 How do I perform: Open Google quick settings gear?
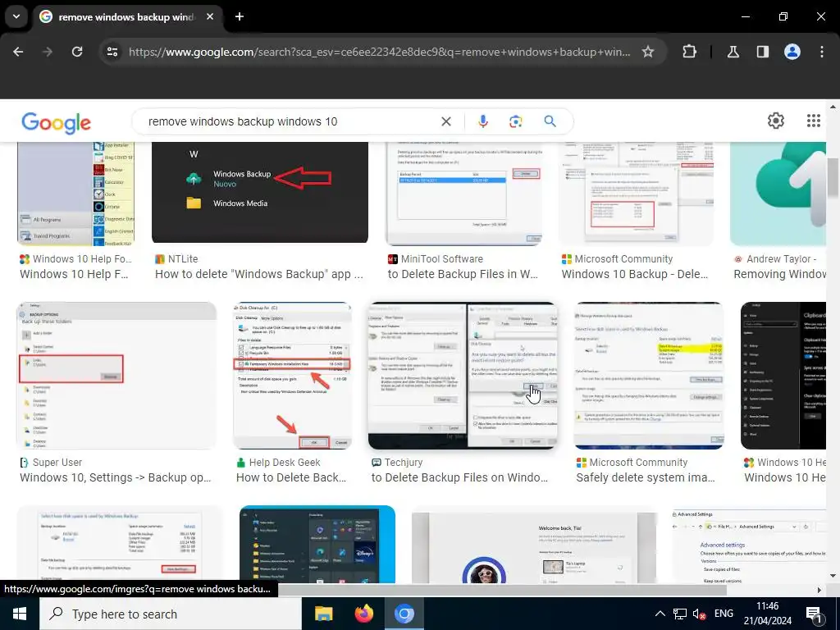point(776,121)
